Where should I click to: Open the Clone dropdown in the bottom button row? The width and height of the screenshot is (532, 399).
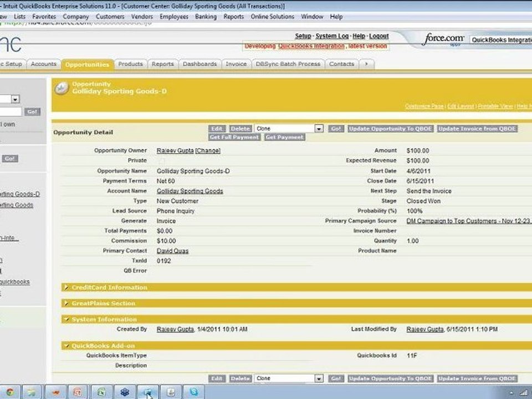(289, 378)
